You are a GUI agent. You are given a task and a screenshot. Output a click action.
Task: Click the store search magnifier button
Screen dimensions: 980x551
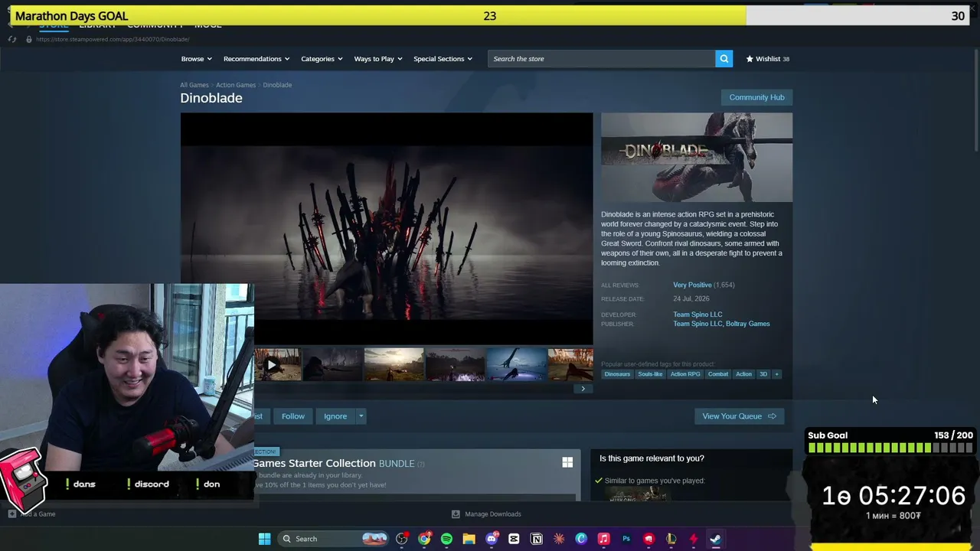pyautogui.click(x=724, y=59)
